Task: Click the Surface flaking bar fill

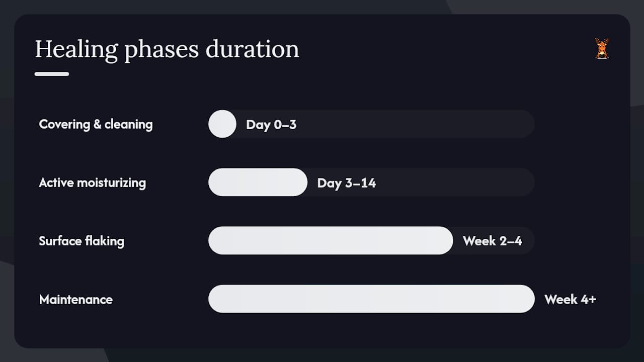Action: click(331, 240)
